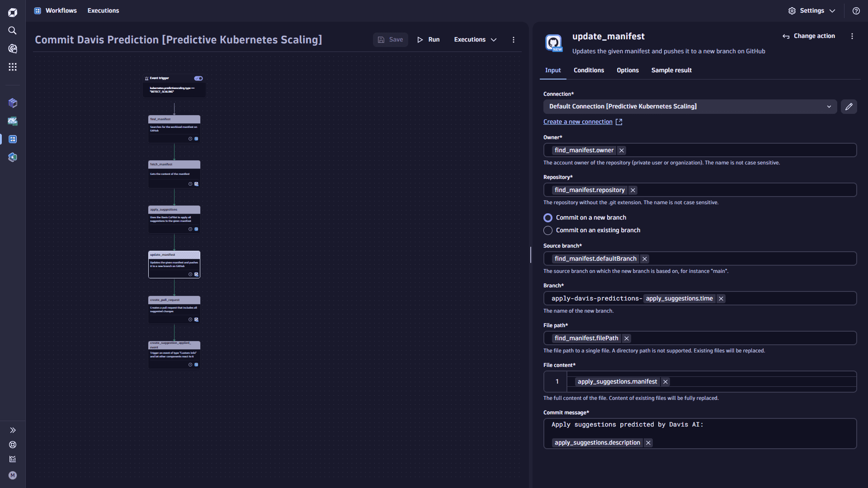Click the app icon on find_manifest node
The image size is (868, 488).
point(196,139)
